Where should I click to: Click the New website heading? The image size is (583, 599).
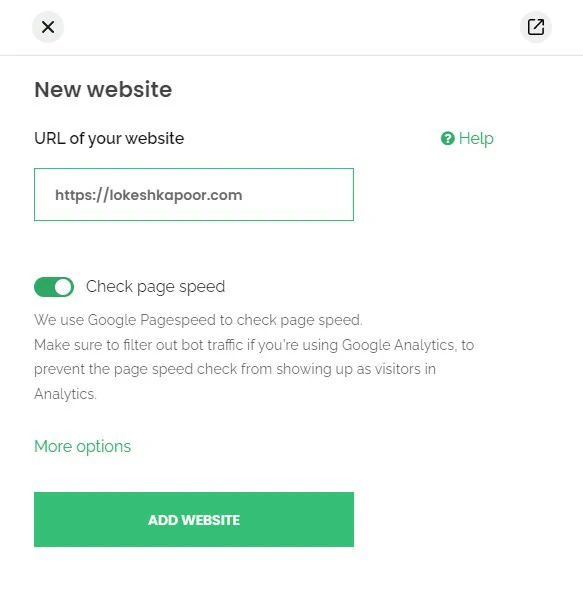click(103, 89)
